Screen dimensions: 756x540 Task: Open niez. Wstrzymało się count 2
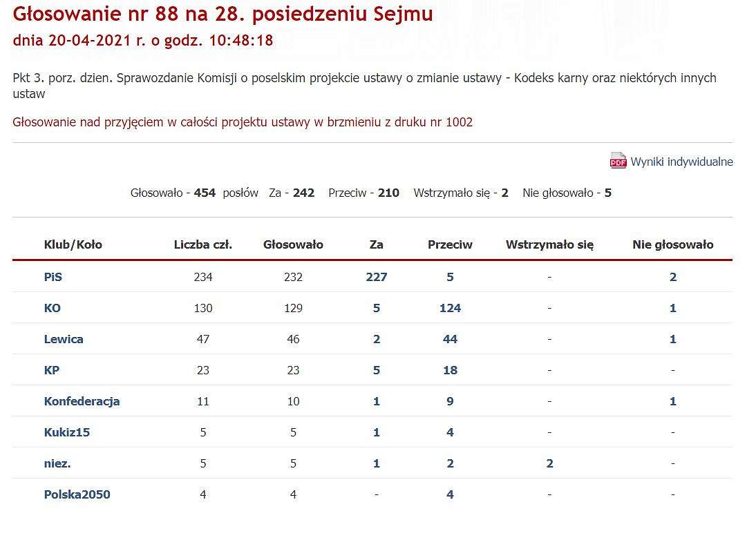tap(549, 463)
